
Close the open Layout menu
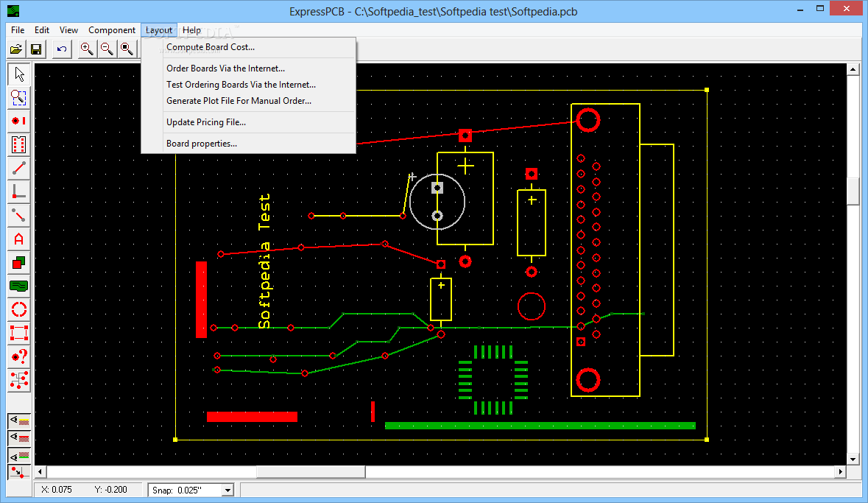pos(159,30)
